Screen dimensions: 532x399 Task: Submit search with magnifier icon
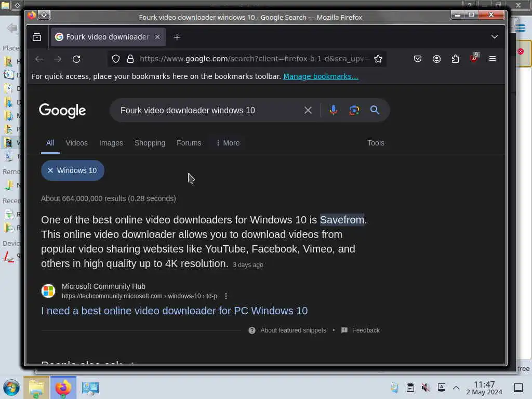click(375, 110)
